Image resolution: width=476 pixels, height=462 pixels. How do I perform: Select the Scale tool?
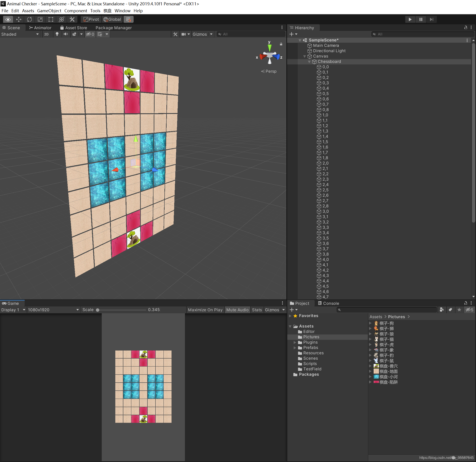40,19
